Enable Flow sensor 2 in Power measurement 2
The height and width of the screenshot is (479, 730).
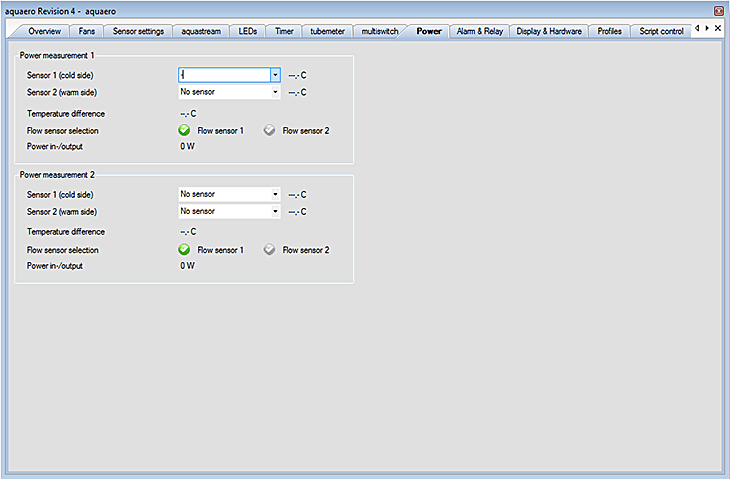pyautogui.click(x=269, y=250)
